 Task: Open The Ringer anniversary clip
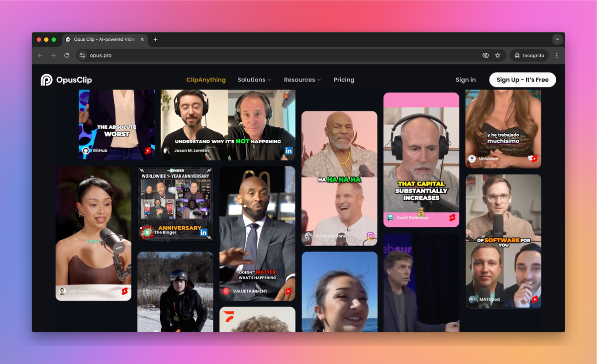pos(175,204)
